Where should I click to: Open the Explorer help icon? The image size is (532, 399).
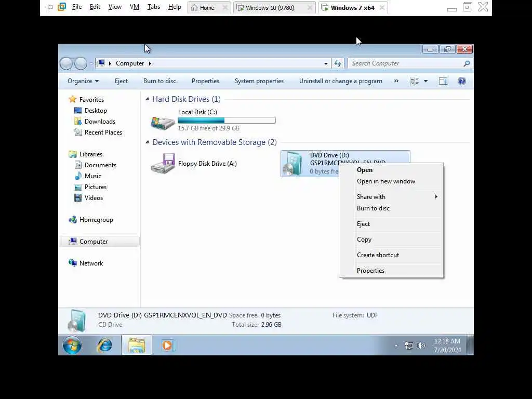click(462, 81)
